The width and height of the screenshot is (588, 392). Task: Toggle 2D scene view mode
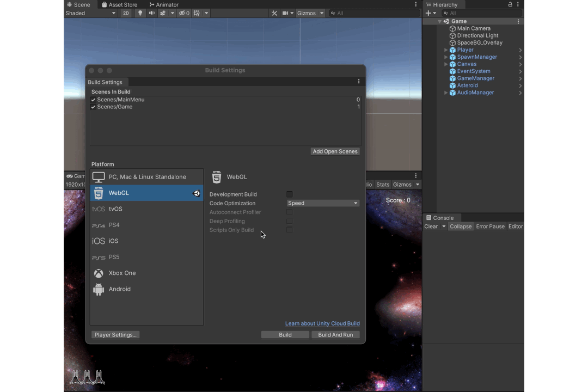pos(126,13)
